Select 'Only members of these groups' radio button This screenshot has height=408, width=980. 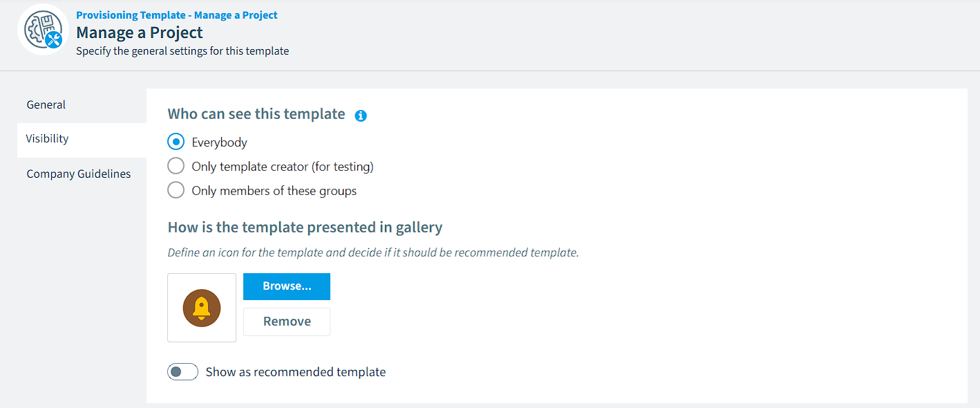pos(176,190)
